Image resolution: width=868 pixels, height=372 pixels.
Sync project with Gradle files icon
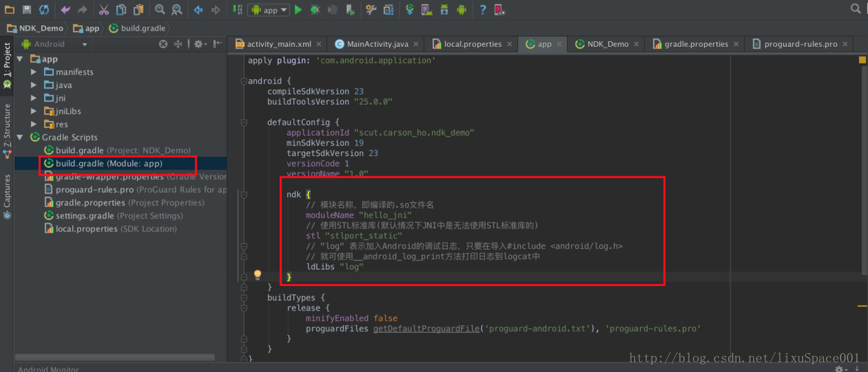click(409, 10)
